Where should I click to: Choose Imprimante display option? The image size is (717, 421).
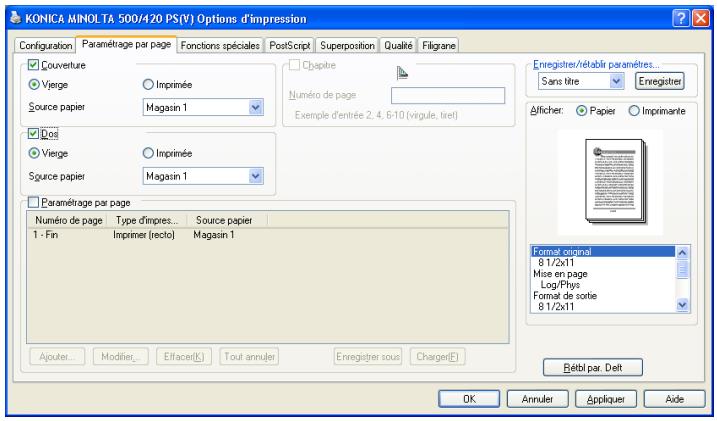click(634, 111)
